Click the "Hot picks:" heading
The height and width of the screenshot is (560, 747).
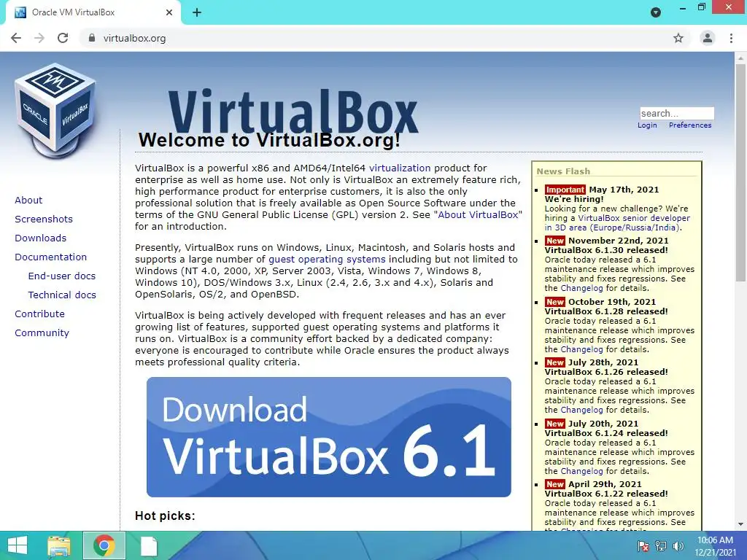(x=165, y=516)
